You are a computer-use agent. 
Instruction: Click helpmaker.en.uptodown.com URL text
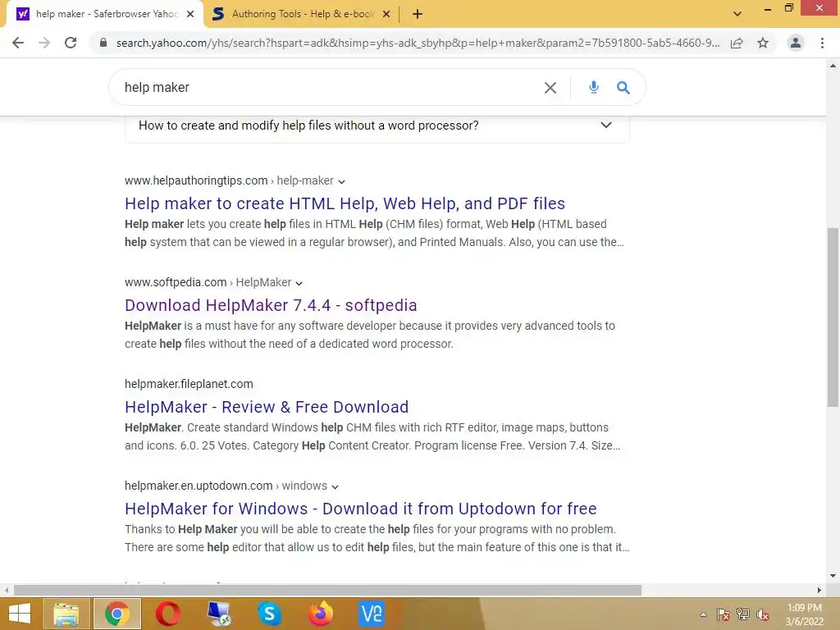pyautogui.click(x=199, y=486)
